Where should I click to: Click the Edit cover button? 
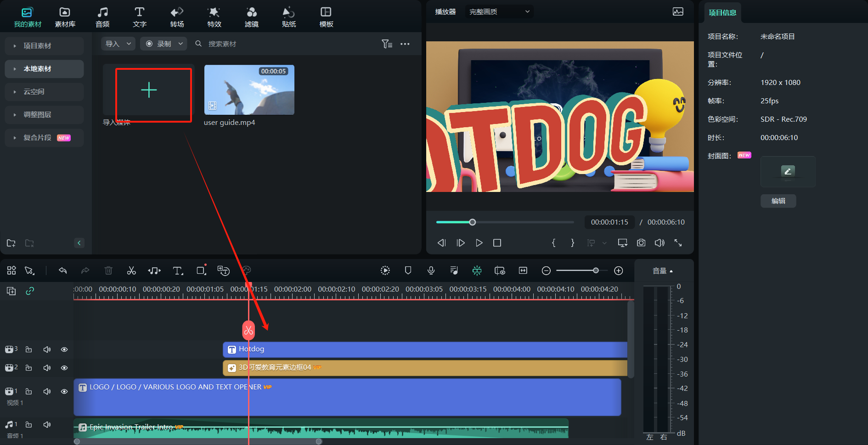click(x=778, y=201)
